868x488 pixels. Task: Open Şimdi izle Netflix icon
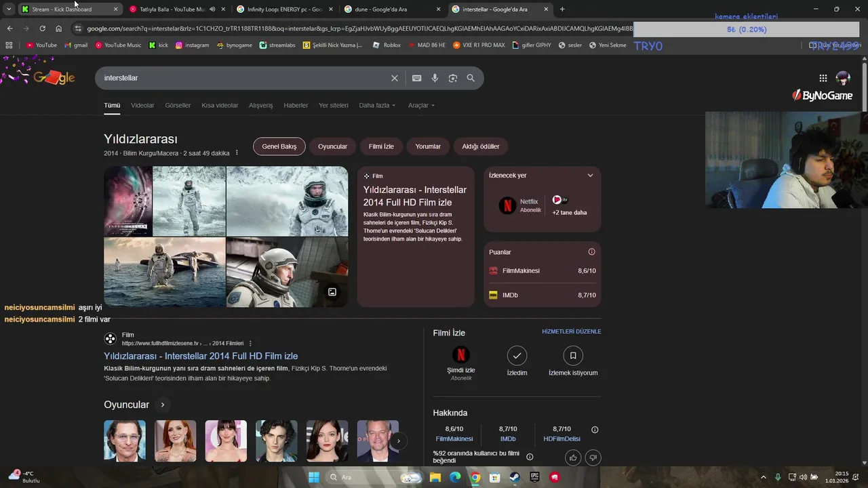click(x=460, y=354)
